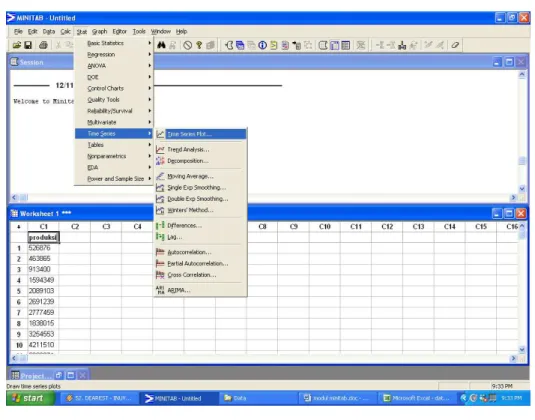Click the Close All Graphs icon
This screenshot has width=535, height=420.
click(x=361, y=45)
